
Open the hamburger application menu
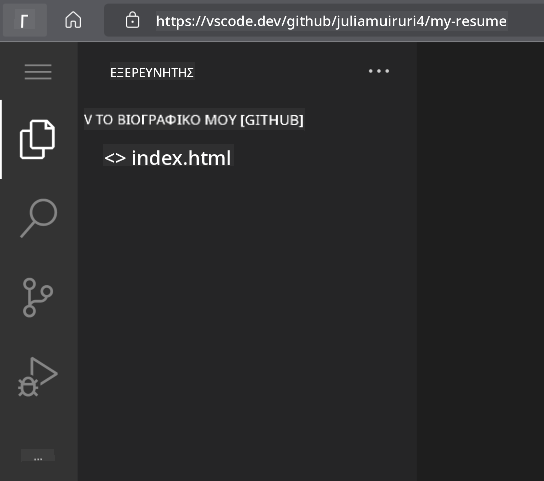[38, 72]
